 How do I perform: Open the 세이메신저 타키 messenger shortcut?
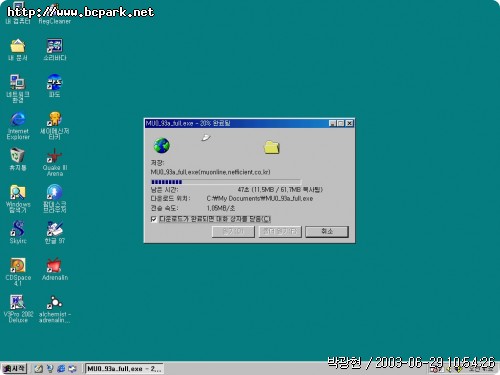[x=55, y=125]
